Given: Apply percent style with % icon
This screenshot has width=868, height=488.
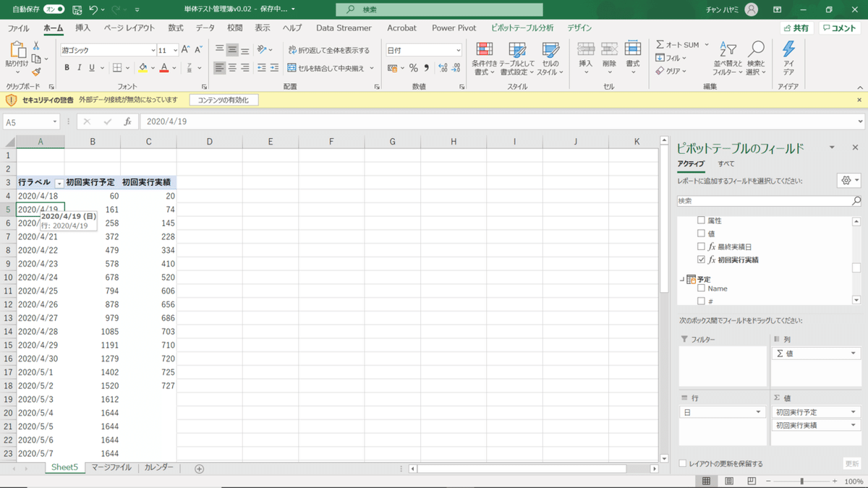Looking at the screenshot, I should click(414, 68).
